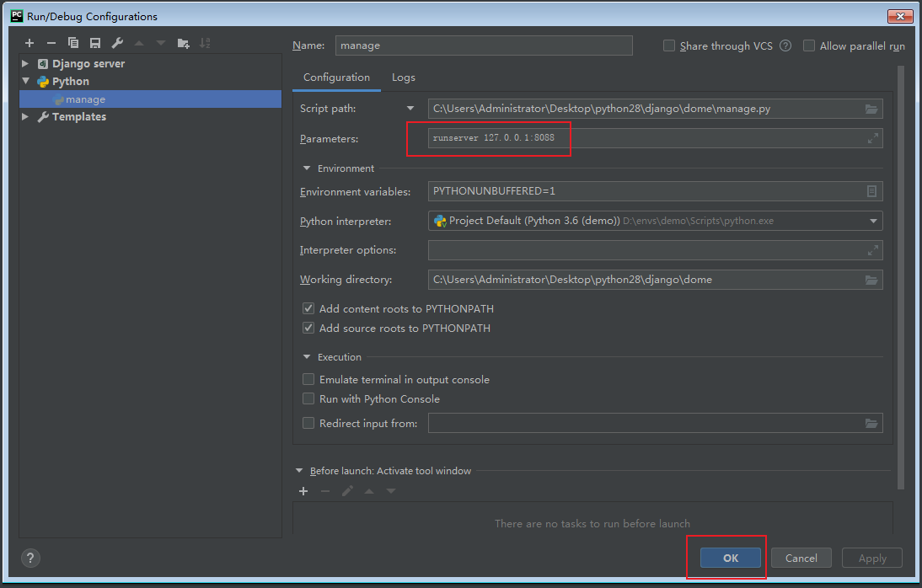
Task: Move configuration up in list toolbar
Action: [x=139, y=43]
